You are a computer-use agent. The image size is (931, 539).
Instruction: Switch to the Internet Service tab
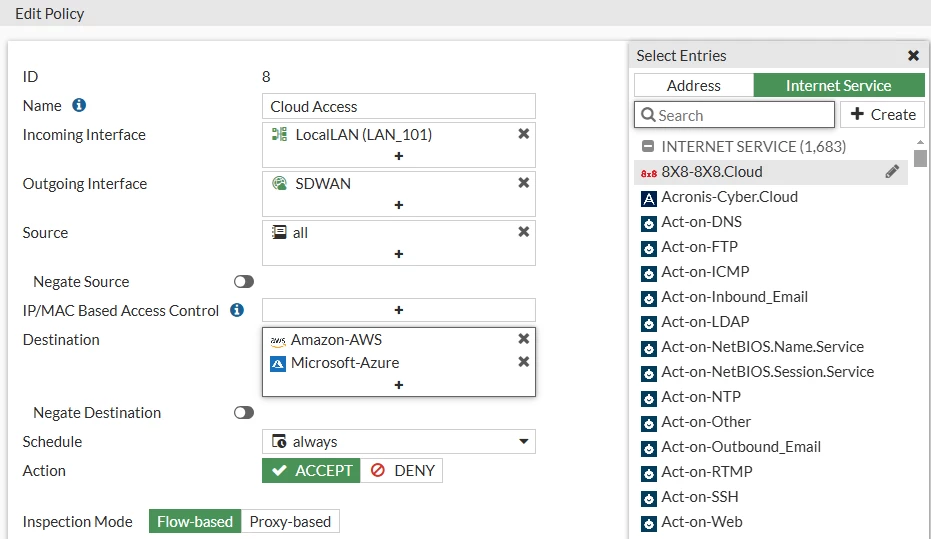839,85
